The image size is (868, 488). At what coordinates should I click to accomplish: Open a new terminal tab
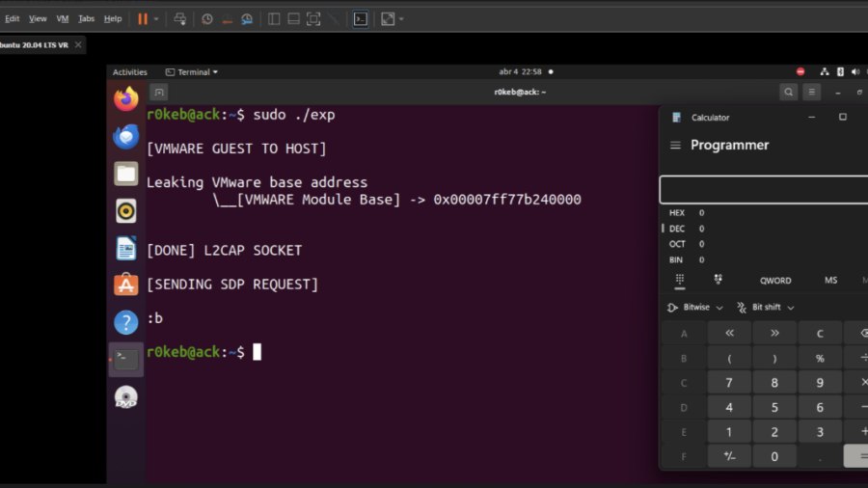coord(159,93)
